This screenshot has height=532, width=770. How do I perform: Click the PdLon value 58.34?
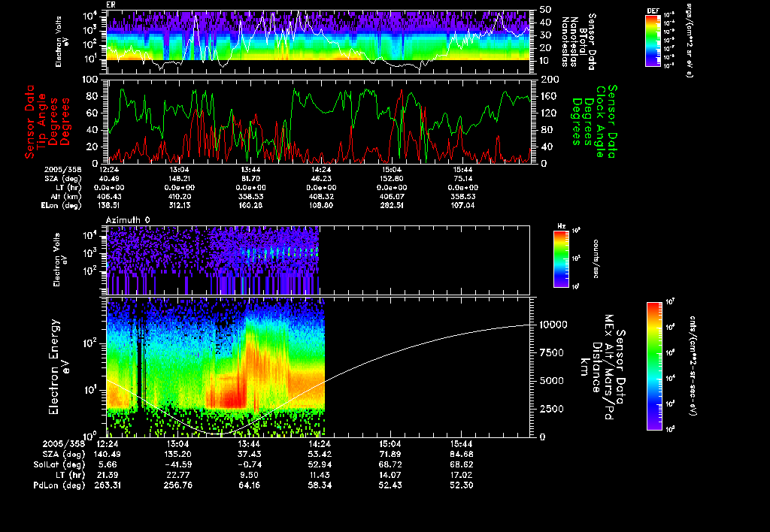coord(321,485)
